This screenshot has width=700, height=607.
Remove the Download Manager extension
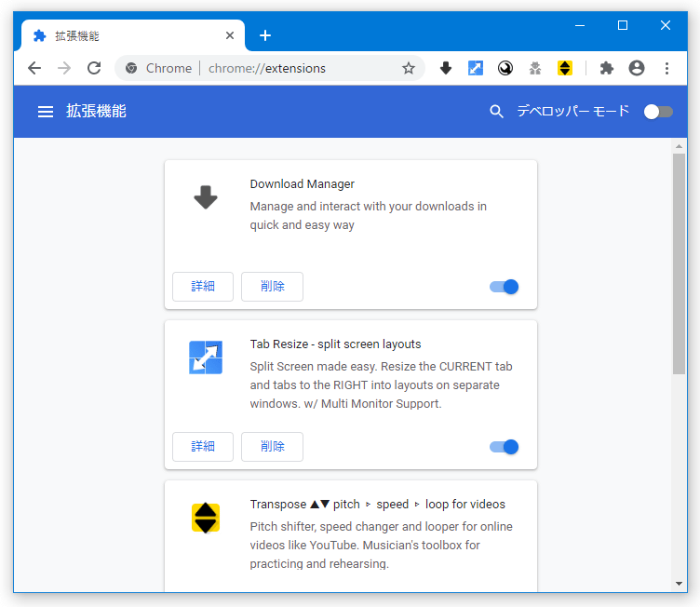(273, 287)
